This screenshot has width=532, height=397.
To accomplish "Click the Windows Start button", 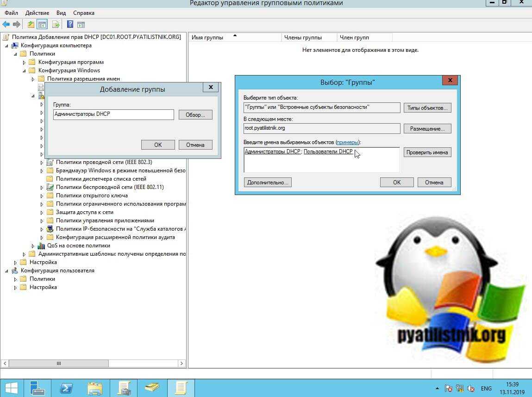I will [12, 387].
